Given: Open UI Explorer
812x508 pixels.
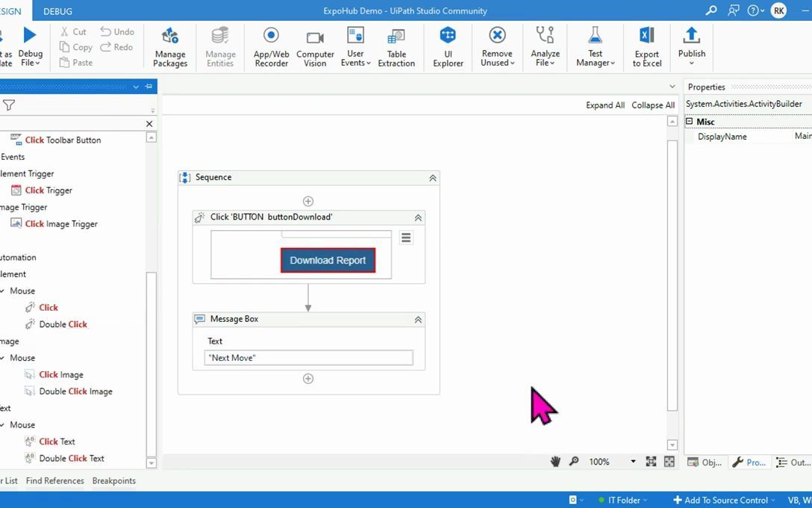Looking at the screenshot, I should [448, 48].
